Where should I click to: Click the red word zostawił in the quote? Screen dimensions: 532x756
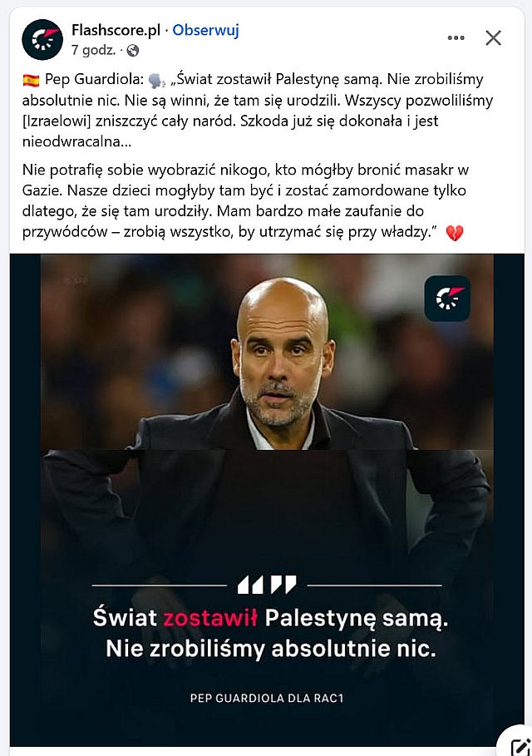210,618
